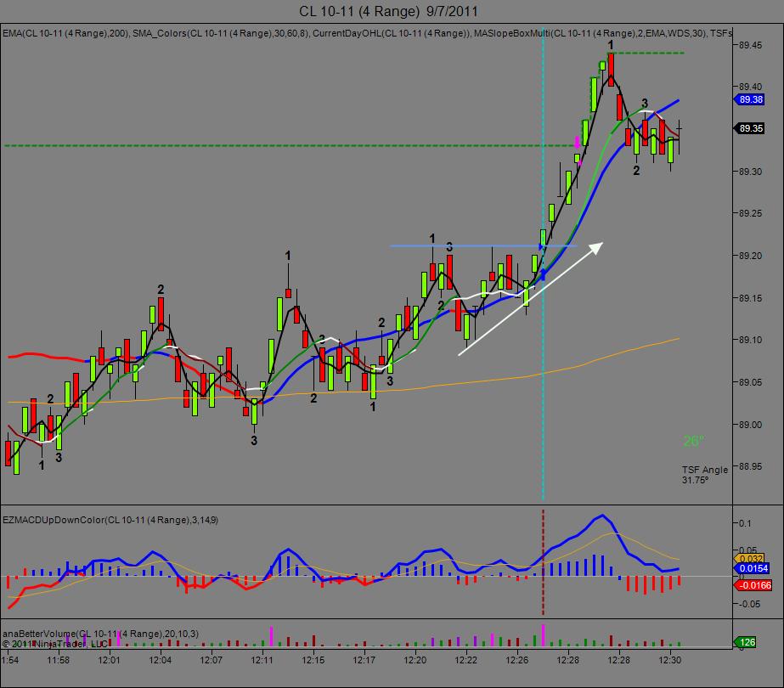Click the 11:58 time axis label
Image resolution: width=784 pixels, height=688 pixels.
(x=59, y=661)
